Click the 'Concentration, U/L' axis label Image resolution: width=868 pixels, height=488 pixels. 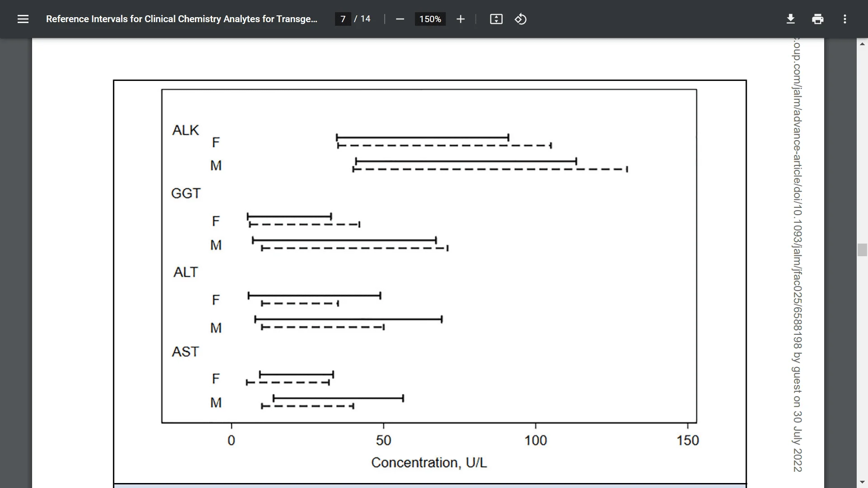[429, 463]
